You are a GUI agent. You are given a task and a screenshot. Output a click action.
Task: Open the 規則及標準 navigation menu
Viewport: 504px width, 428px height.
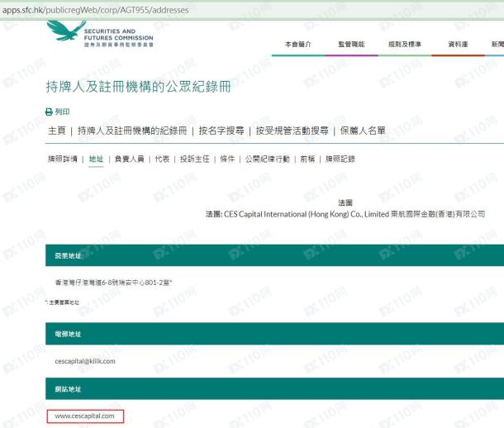tap(405, 45)
